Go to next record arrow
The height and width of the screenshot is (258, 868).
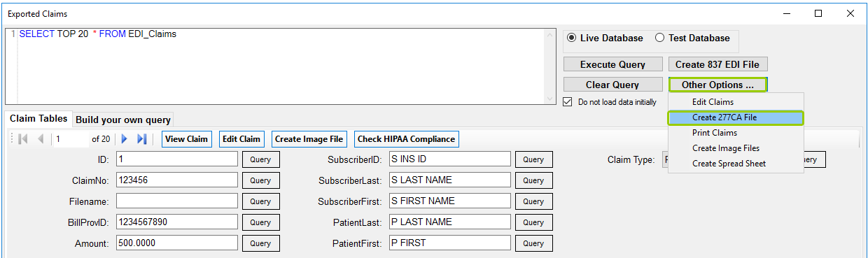pos(125,139)
